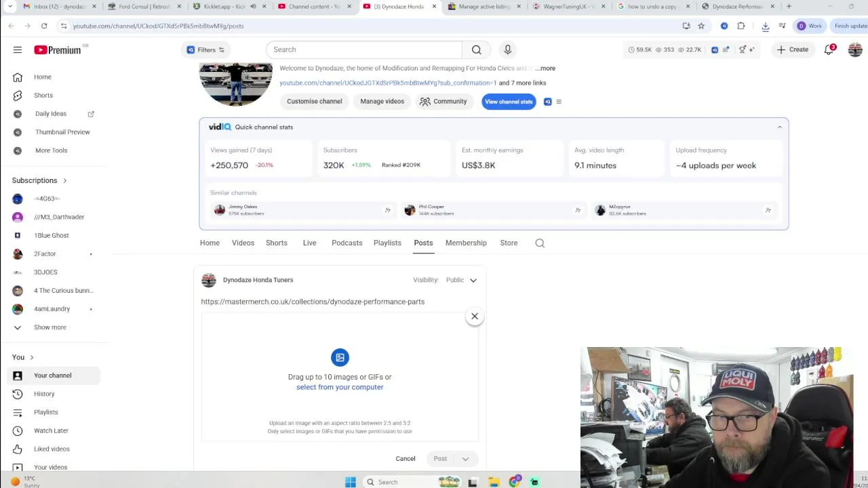Screen dimensions: 868x488
Task: Compare with MZopyrus similar channel icon
Action: point(768,210)
